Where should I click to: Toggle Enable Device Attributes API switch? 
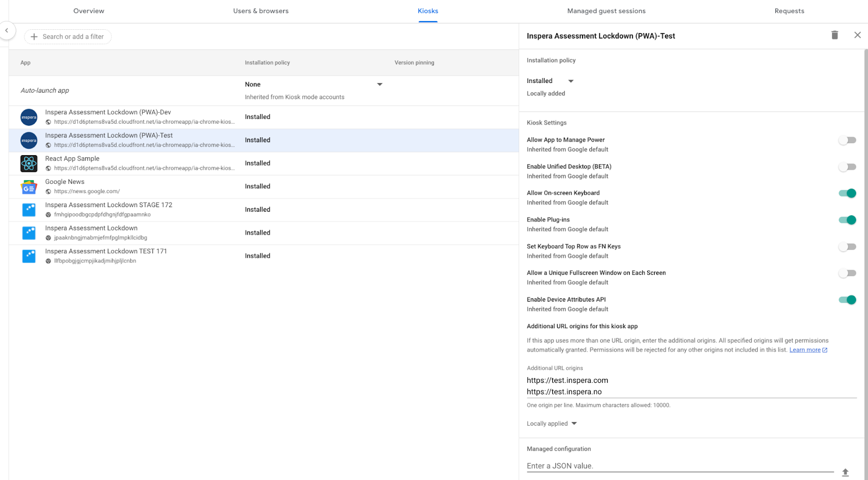coord(847,300)
